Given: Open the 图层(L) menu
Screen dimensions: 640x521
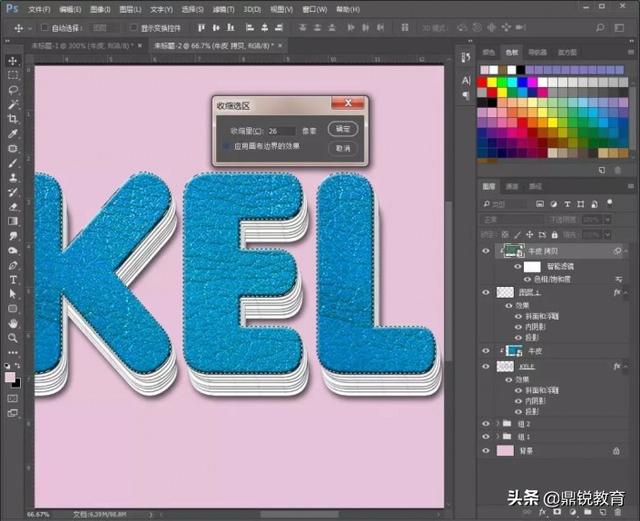Looking at the screenshot, I should (x=130, y=9).
